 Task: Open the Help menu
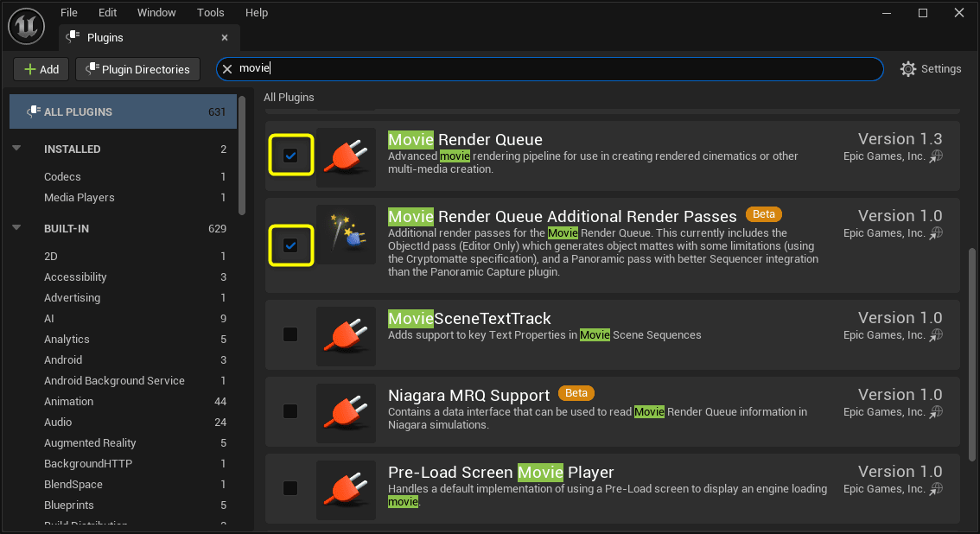point(257,12)
